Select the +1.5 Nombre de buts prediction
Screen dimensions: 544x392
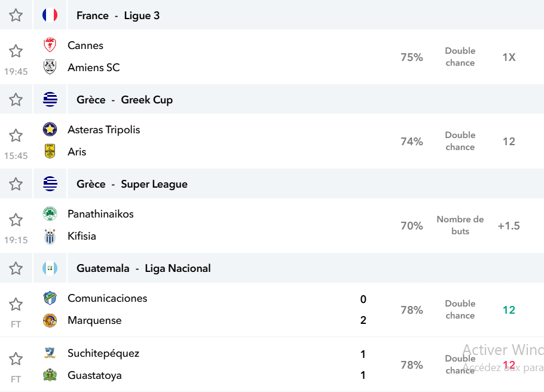pyautogui.click(x=509, y=226)
